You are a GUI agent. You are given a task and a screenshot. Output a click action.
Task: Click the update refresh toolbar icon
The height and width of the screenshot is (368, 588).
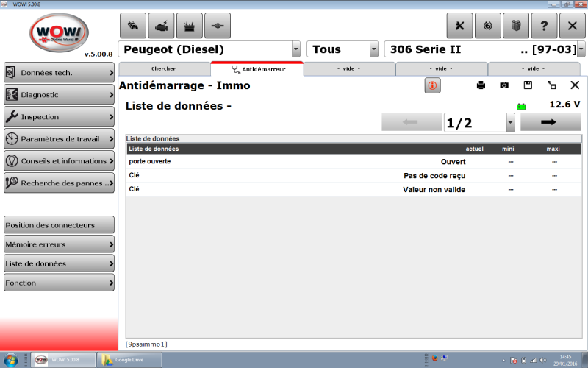[487, 26]
